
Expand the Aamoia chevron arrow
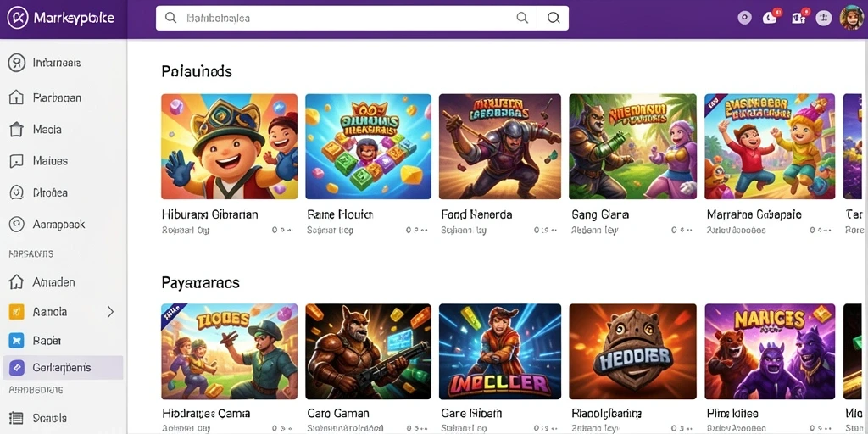[110, 312]
